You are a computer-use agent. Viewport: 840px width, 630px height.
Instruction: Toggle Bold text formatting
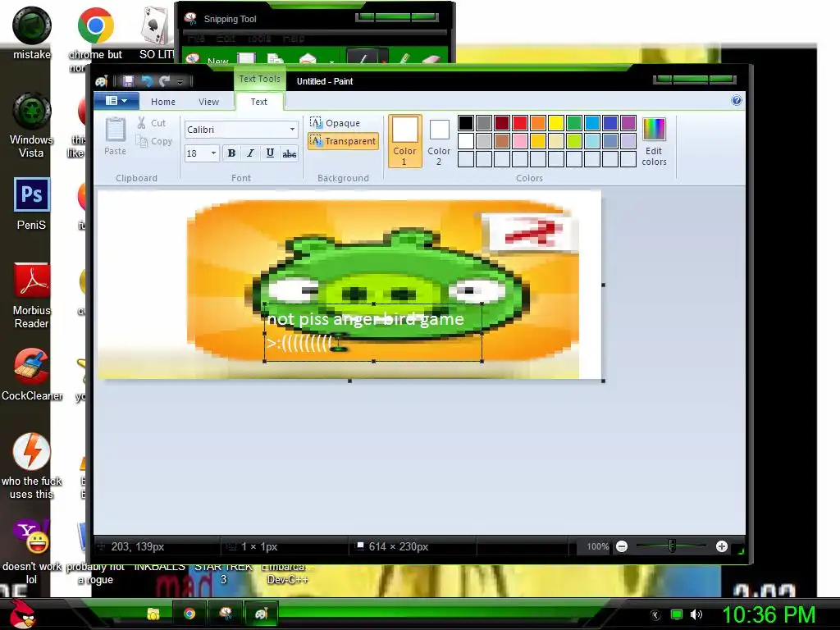(231, 153)
